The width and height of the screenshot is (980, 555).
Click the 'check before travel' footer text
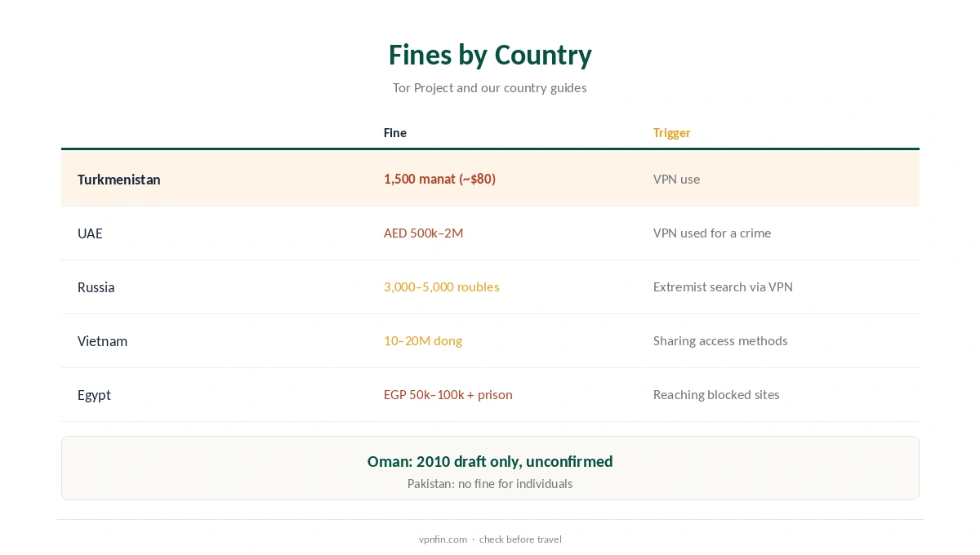point(520,539)
